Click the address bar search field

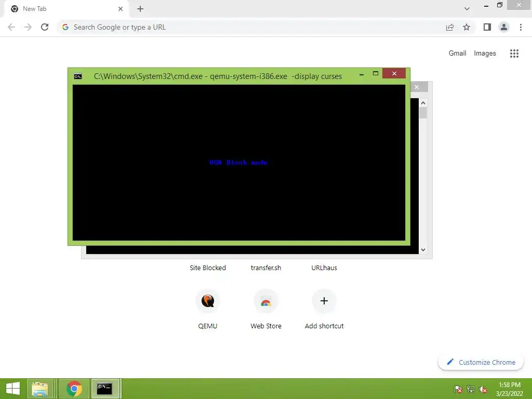[251, 27]
